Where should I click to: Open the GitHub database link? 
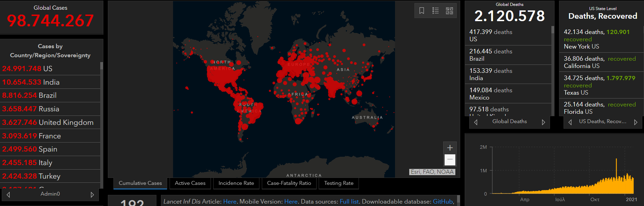[443, 201]
